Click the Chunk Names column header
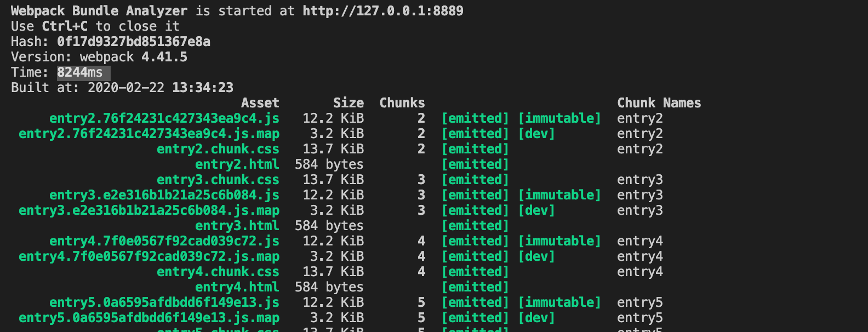This screenshot has width=868, height=332. pyautogui.click(x=659, y=103)
